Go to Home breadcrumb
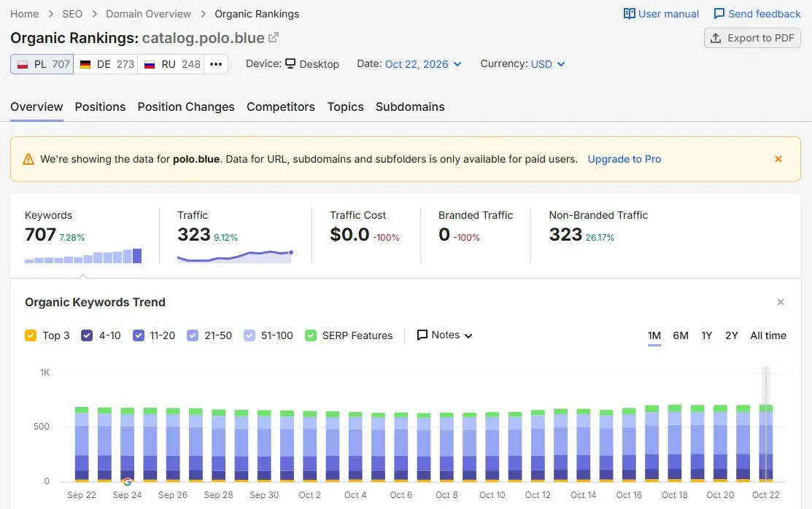 pyautogui.click(x=24, y=14)
